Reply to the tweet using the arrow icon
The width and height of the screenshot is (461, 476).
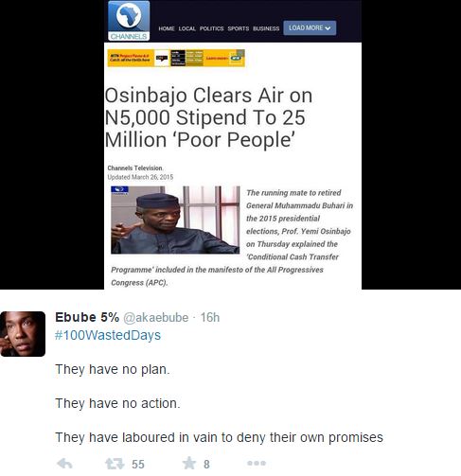pyautogui.click(x=64, y=464)
